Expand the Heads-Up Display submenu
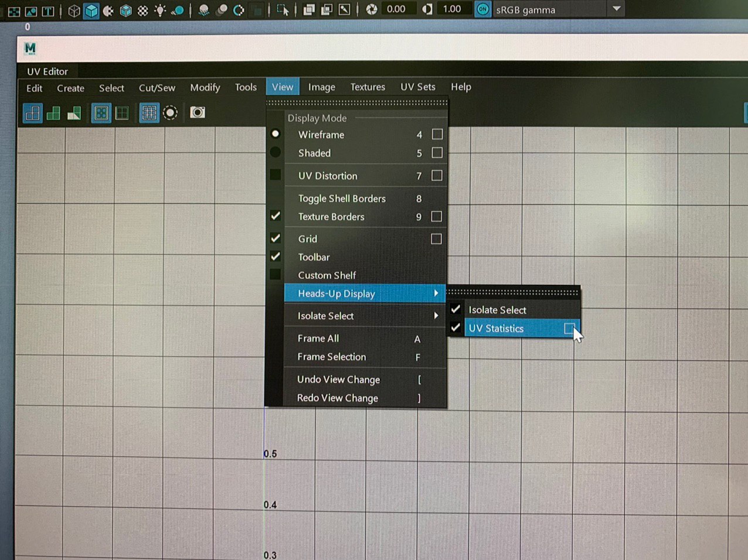Viewport: 748px width, 560px height. coord(365,293)
